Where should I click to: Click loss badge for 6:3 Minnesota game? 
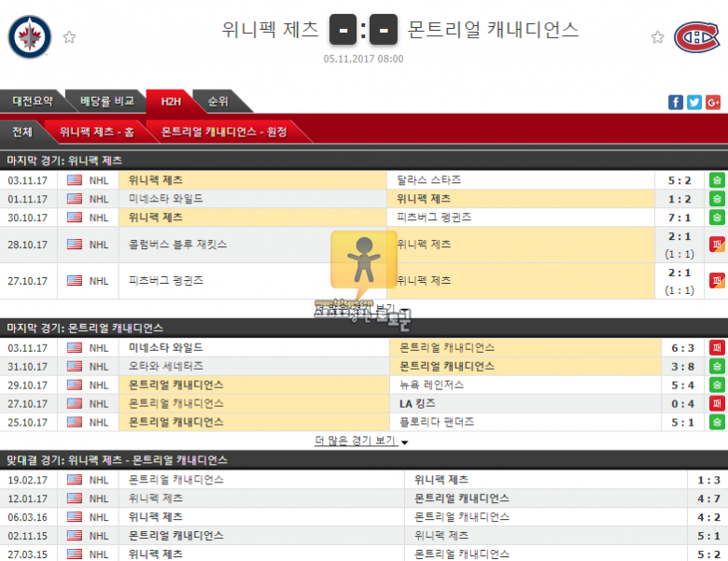717,348
